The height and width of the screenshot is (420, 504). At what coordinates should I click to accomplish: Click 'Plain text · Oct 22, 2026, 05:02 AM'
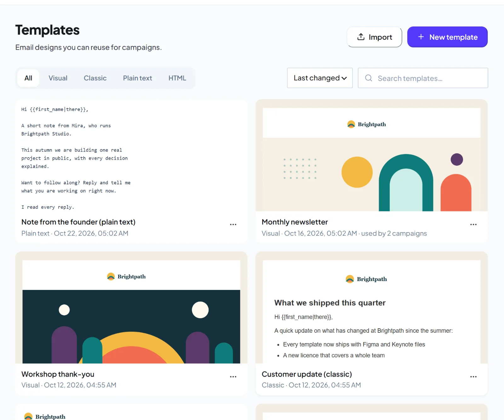click(x=75, y=233)
